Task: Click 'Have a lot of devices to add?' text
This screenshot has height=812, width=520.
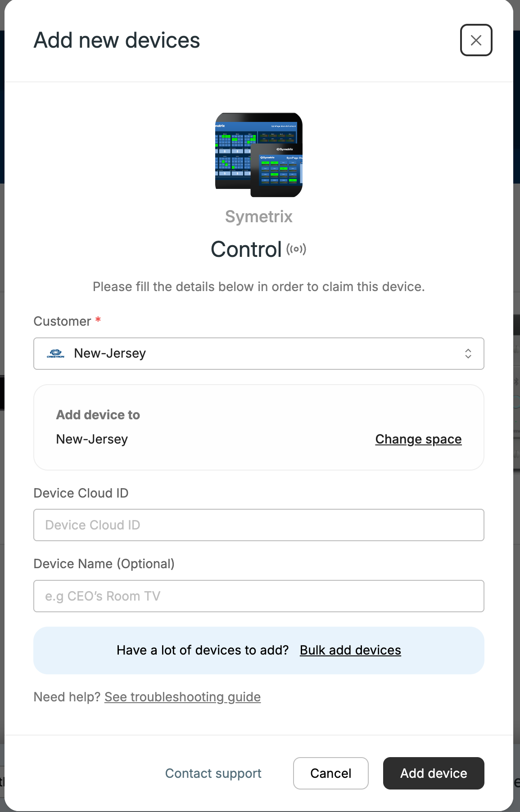Action: [x=203, y=650]
